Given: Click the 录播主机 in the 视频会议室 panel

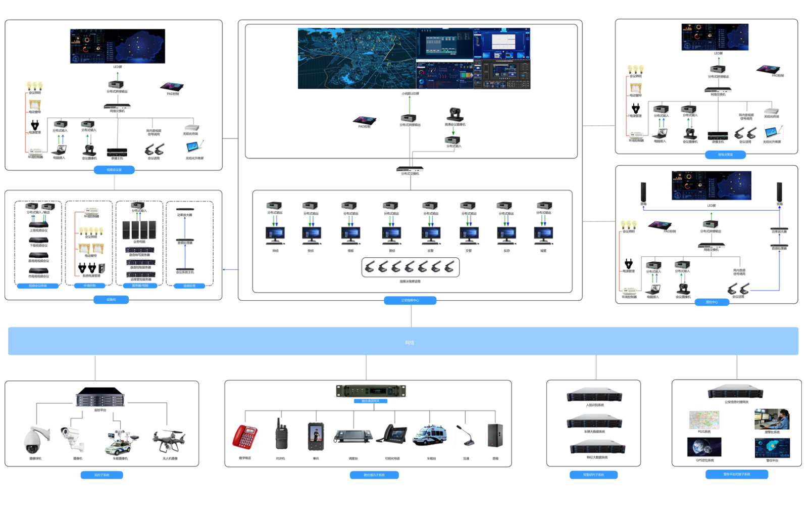Looking at the screenshot, I should tap(117, 152).
